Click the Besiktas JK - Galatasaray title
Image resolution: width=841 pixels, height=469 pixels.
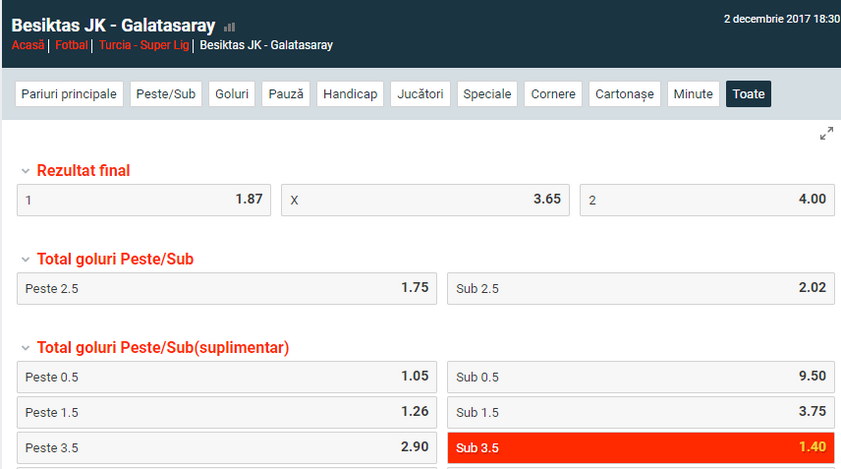click(x=113, y=25)
